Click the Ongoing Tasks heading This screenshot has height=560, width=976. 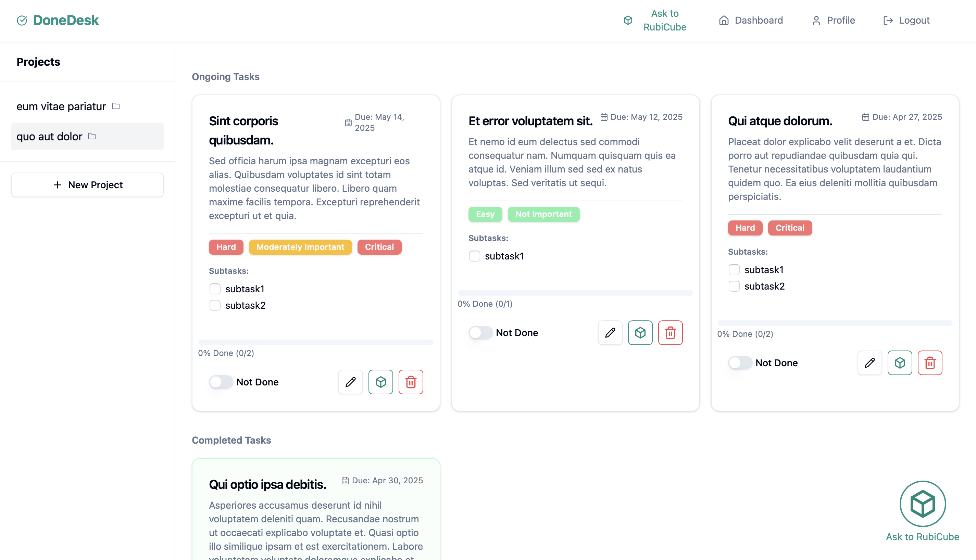point(225,77)
